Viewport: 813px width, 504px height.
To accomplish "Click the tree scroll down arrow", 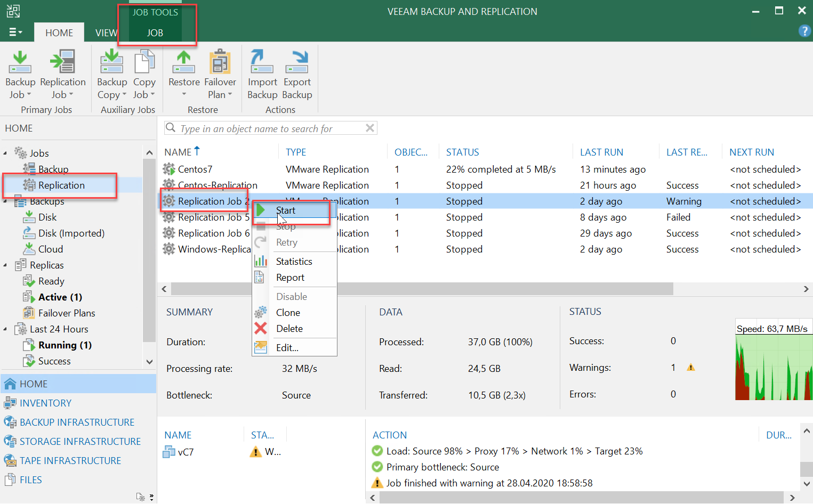I will (x=149, y=362).
